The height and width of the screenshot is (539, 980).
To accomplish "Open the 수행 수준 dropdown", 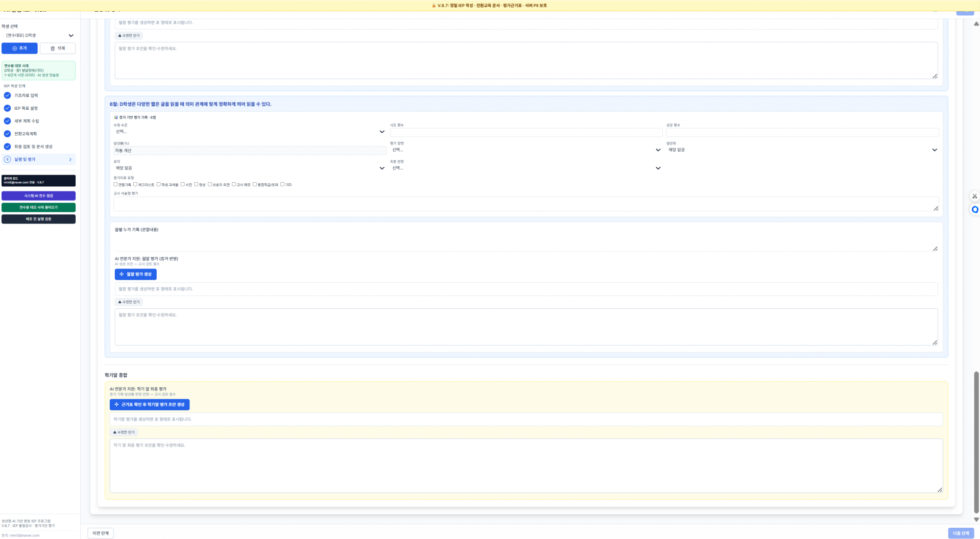I will pyautogui.click(x=250, y=132).
